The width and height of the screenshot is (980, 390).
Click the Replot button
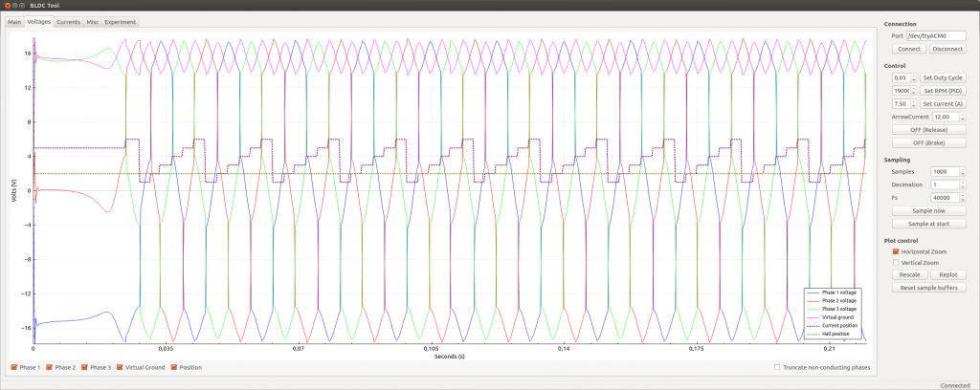tap(948, 274)
